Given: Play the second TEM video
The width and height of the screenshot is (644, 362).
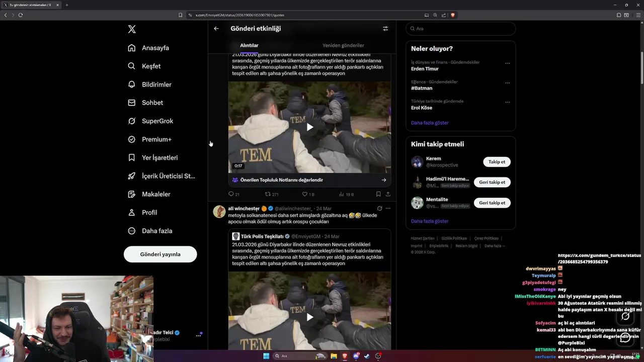Looking at the screenshot, I should (309, 317).
